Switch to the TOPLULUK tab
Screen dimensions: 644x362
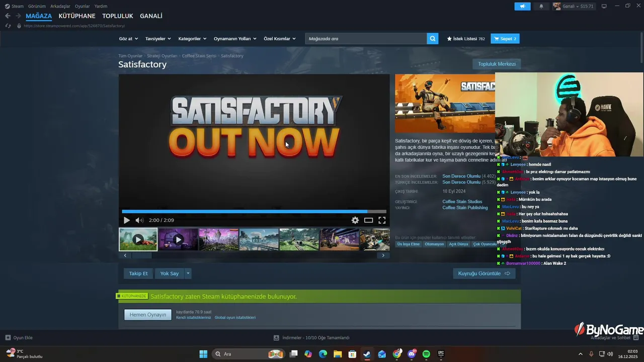click(118, 16)
